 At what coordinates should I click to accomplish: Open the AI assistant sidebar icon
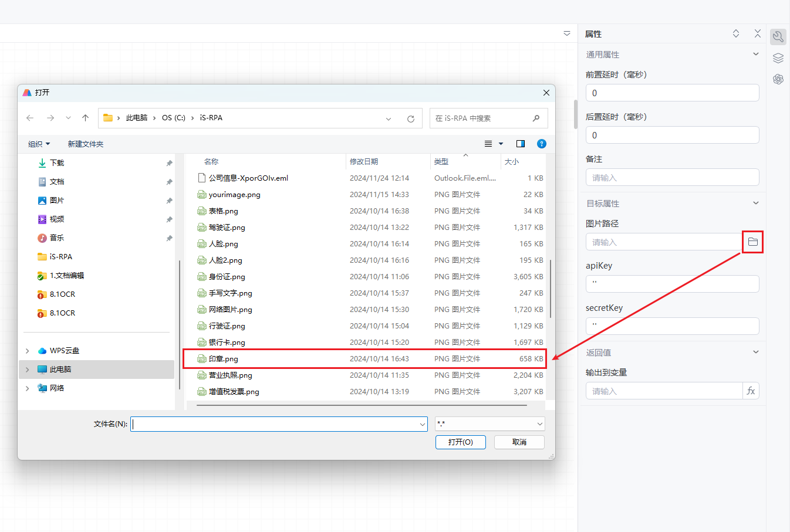tap(778, 79)
